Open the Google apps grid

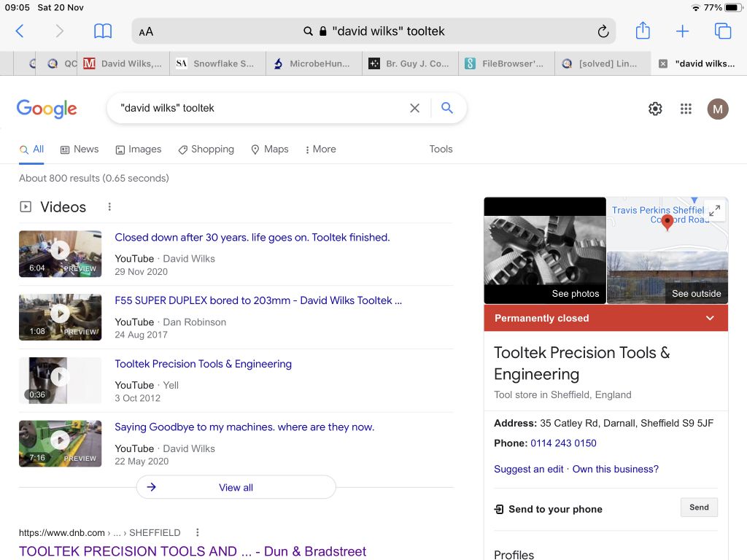coord(686,109)
